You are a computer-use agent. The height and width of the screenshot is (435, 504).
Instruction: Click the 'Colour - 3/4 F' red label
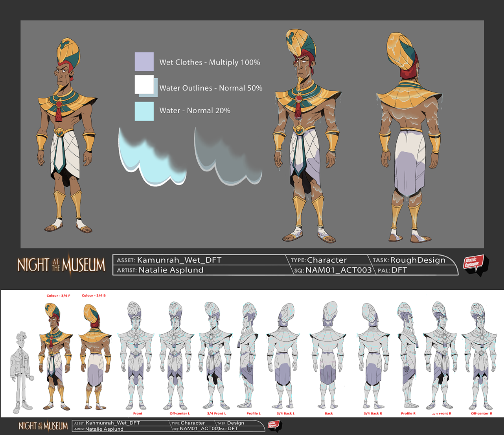(59, 295)
